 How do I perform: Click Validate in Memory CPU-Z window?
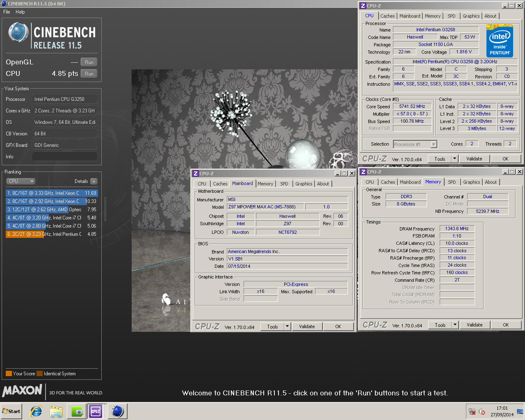[475, 325]
